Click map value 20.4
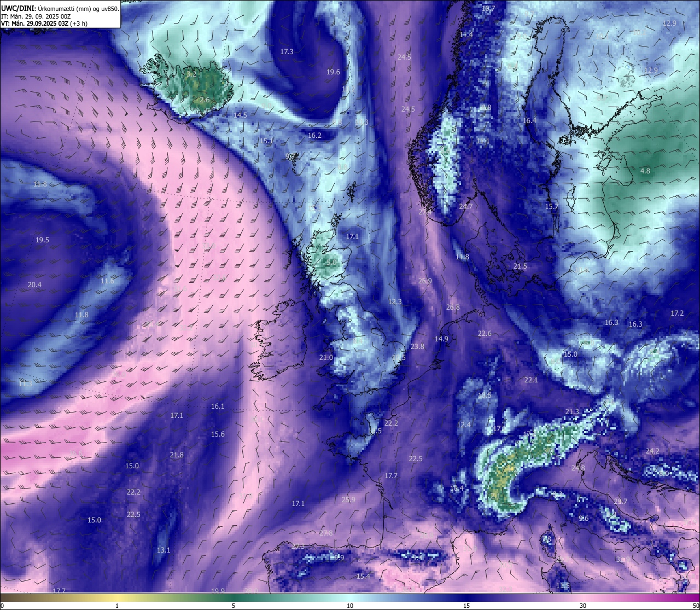This screenshot has width=700, height=610. (x=34, y=284)
